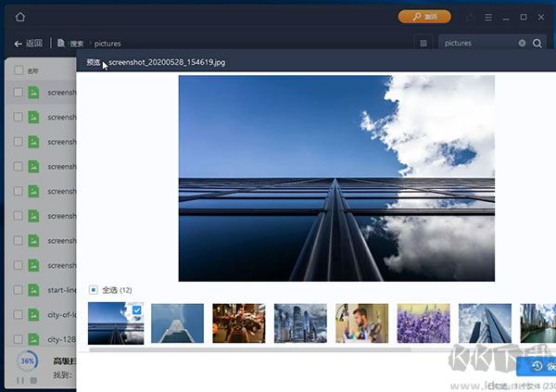The width and height of the screenshot is (556, 392).
Task: Open the share icon in title bar
Action: click(472, 17)
